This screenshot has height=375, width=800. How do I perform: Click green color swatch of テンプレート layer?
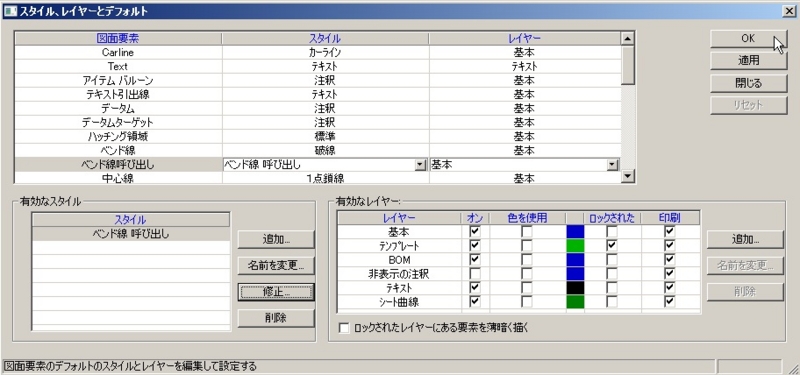point(575,246)
